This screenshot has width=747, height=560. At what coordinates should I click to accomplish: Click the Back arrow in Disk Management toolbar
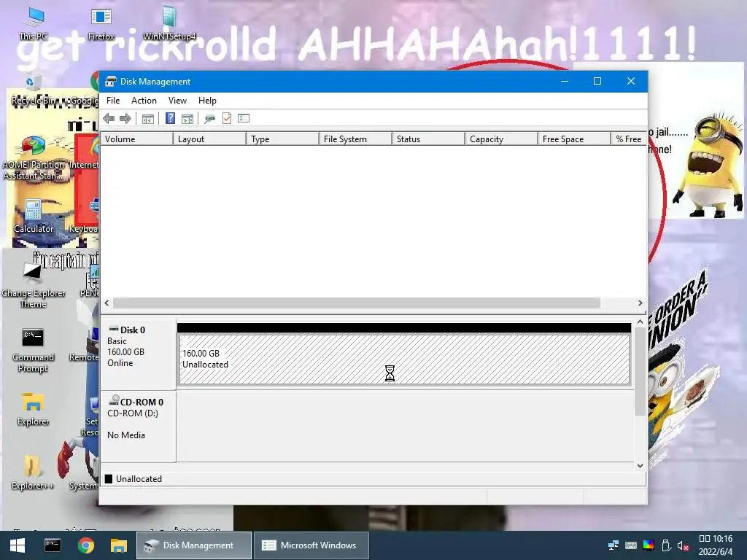[x=109, y=119]
